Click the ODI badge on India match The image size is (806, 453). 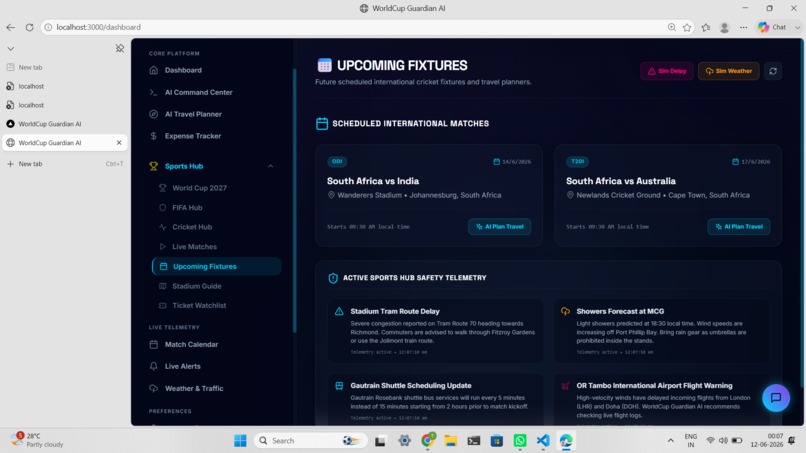pos(337,161)
